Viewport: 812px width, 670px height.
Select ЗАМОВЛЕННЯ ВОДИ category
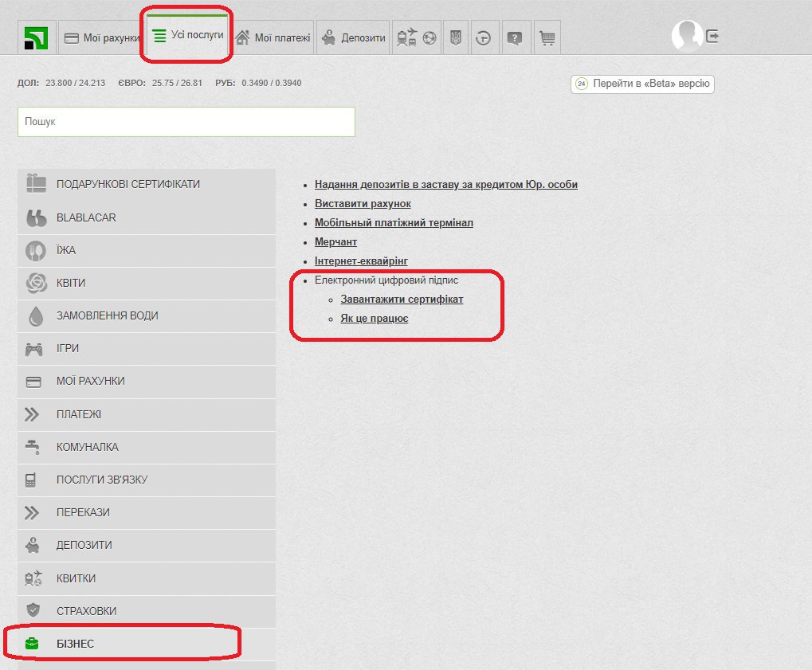147,315
